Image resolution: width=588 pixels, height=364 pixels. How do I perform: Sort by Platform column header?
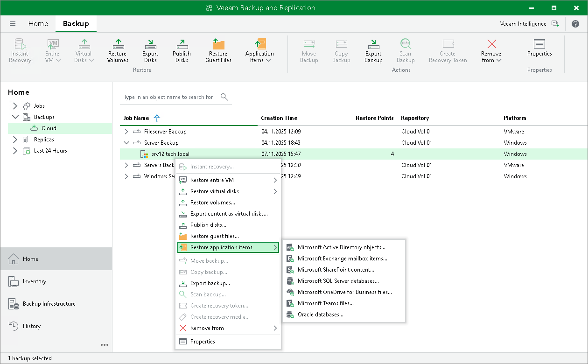515,118
